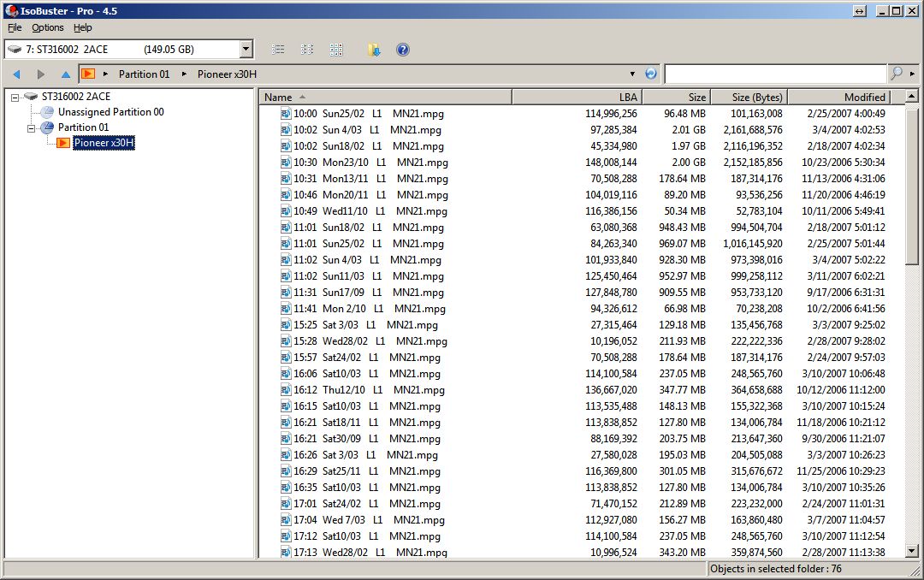924x580 pixels.
Task: Select file 10:02 Sun18/02 L1 MN21.mpg
Action: coord(369,146)
